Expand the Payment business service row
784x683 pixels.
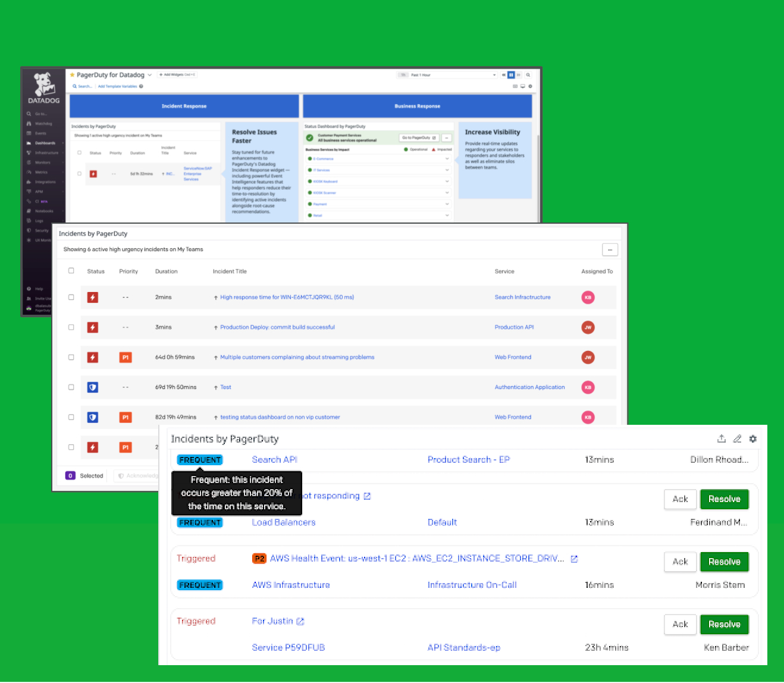click(447, 204)
